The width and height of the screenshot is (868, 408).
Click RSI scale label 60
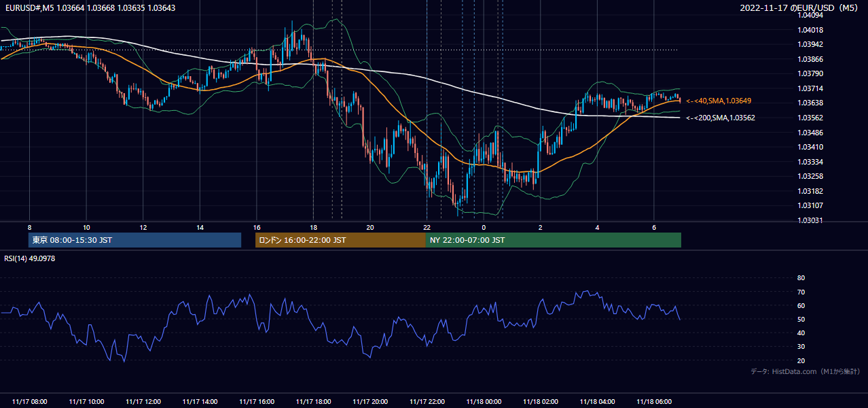(801, 305)
